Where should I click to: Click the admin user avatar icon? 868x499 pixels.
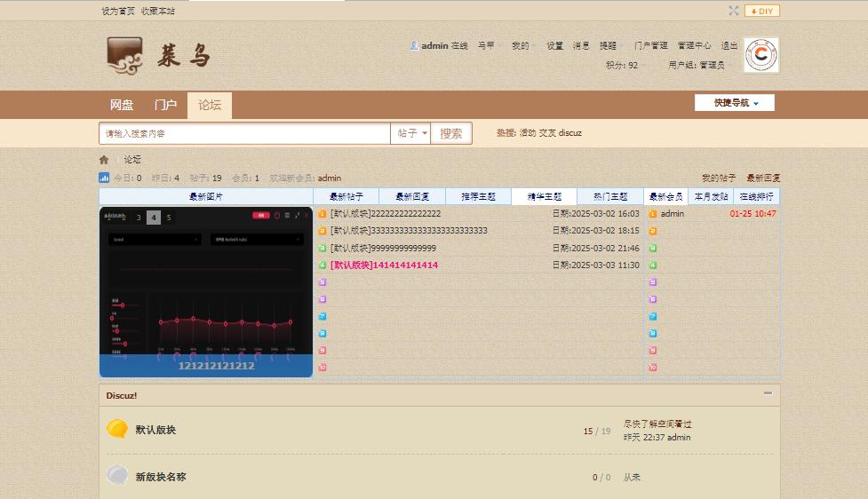414,45
